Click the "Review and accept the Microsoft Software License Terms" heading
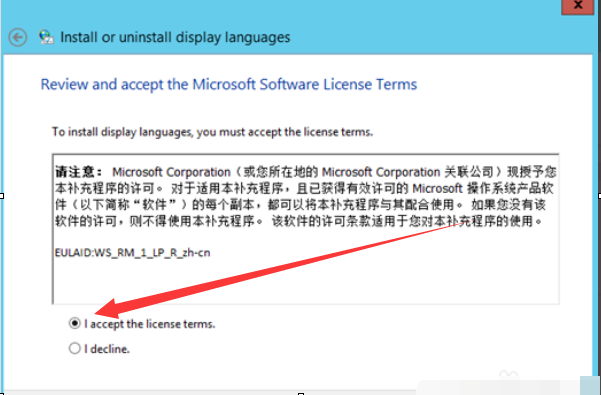This screenshot has width=601, height=395. coord(229,84)
